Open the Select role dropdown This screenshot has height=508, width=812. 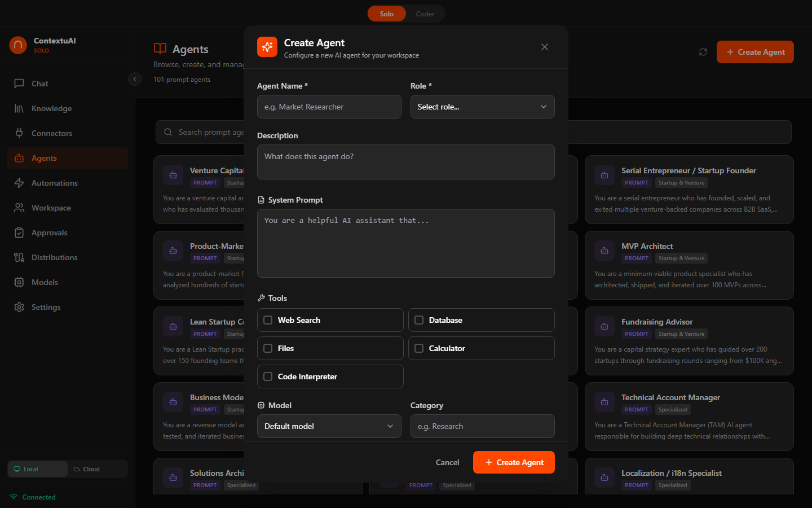pyautogui.click(x=483, y=107)
